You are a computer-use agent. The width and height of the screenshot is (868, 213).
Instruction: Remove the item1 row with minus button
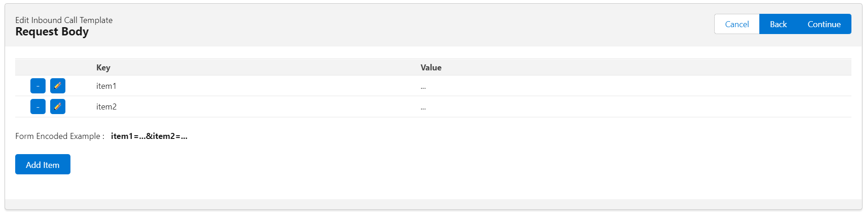(38, 86)
